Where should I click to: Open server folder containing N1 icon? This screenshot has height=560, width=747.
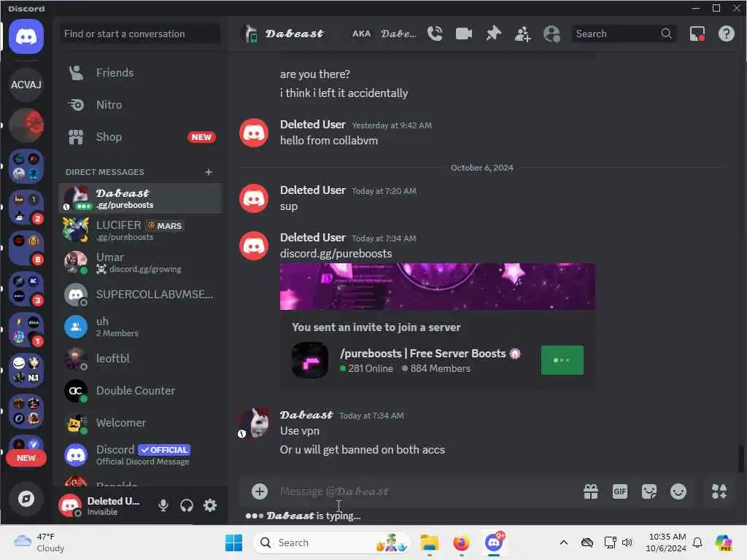coord(26,370)
